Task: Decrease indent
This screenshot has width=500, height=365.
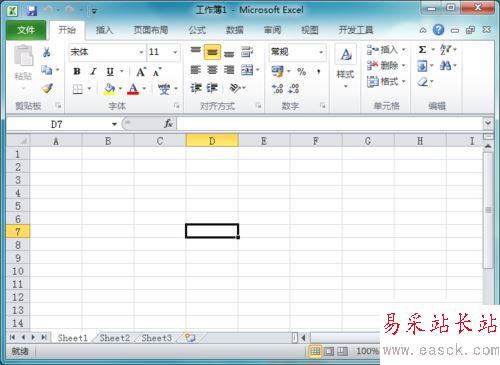Action: (x=196, y=88)
